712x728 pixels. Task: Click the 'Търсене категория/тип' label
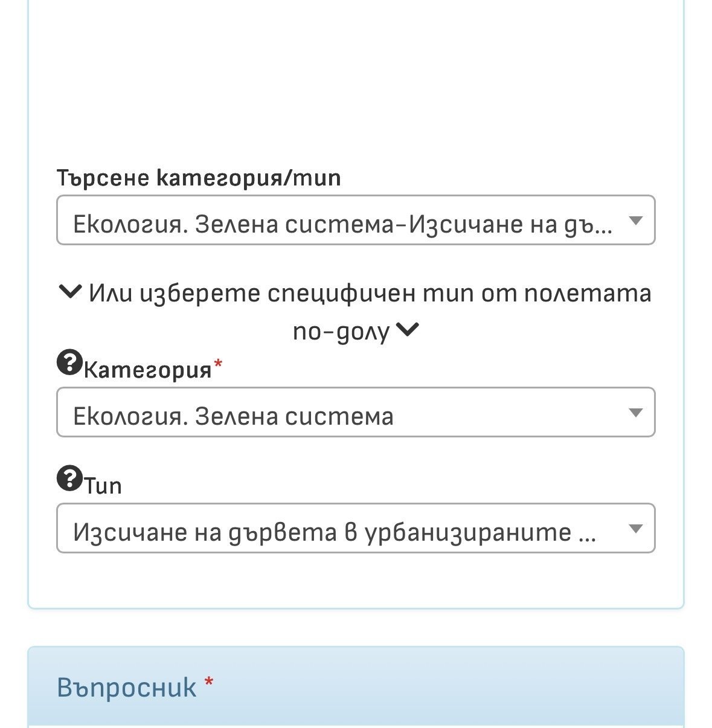point(199,178)
